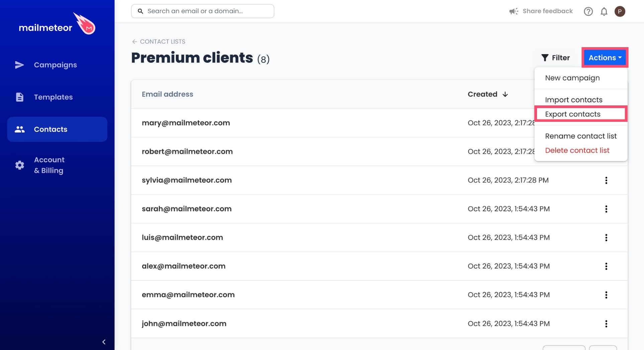
Task: Select contact sarah@mailmeteor.com
Action: pos(187,209)
